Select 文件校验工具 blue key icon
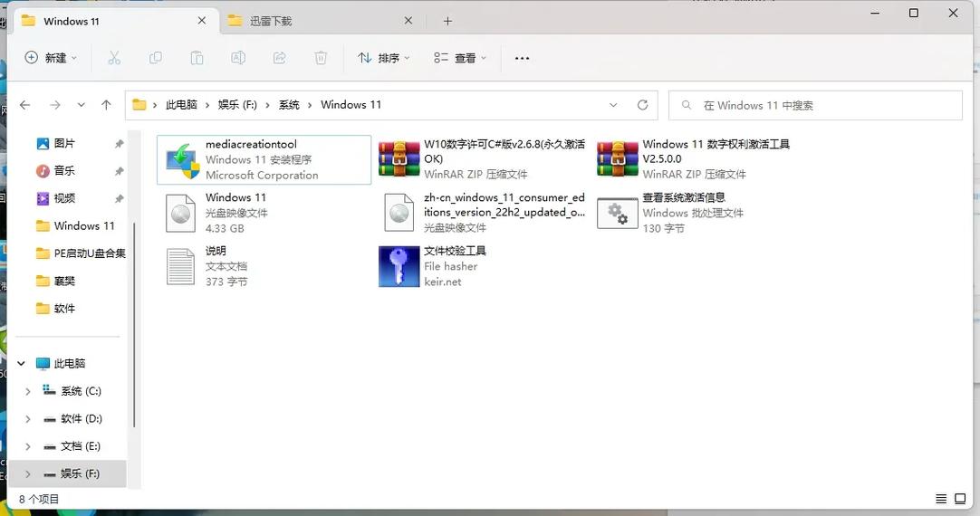The height and width of the screenshot is (516, 980). 399,266
